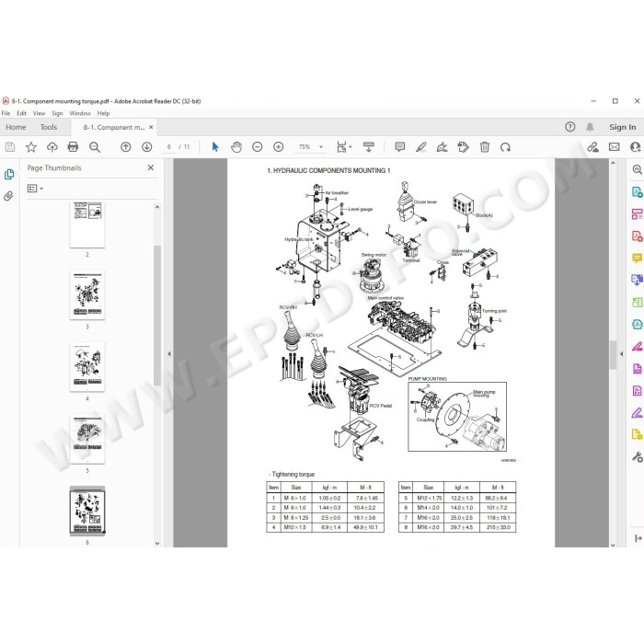Click the thumbnails panel scroll up arrow
644x644 pixels.
coord(157,207)
